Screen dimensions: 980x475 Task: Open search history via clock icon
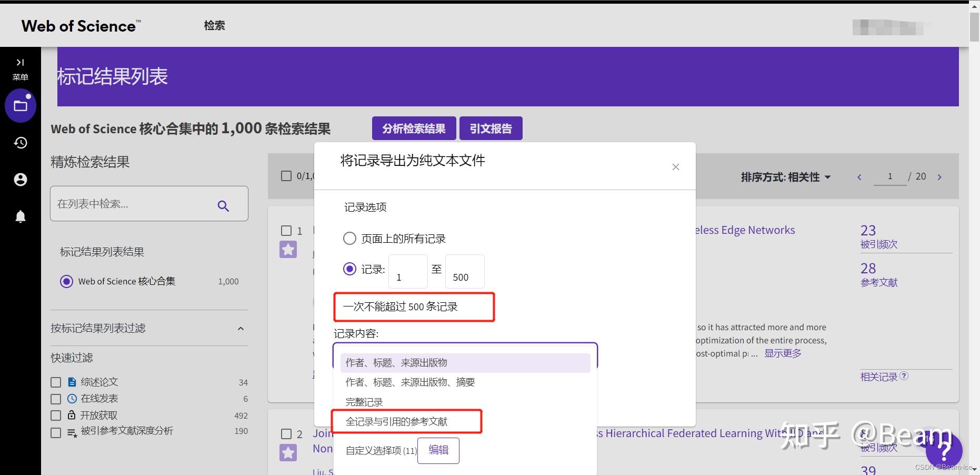pos(21,143)
